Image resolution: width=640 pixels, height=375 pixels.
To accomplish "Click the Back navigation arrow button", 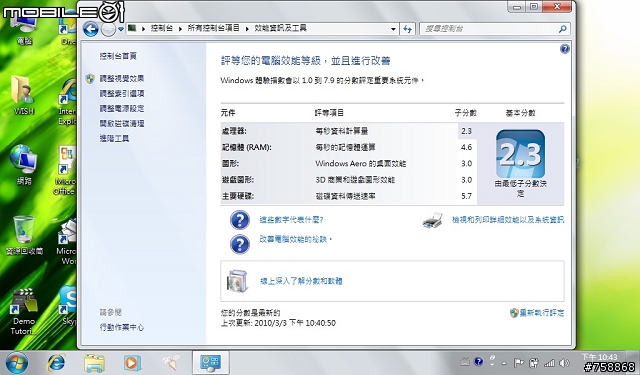I will pyautogui.click(x=91, y=29).
